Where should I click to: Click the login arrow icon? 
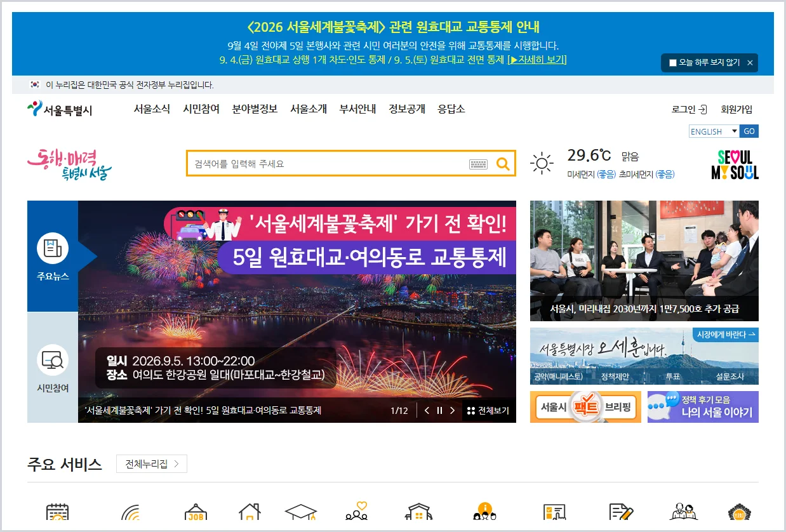pos(703,109)
